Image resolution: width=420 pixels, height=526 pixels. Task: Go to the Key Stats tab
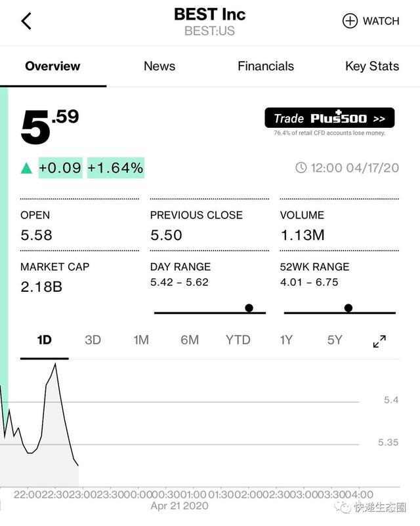[x=371, y=66]
